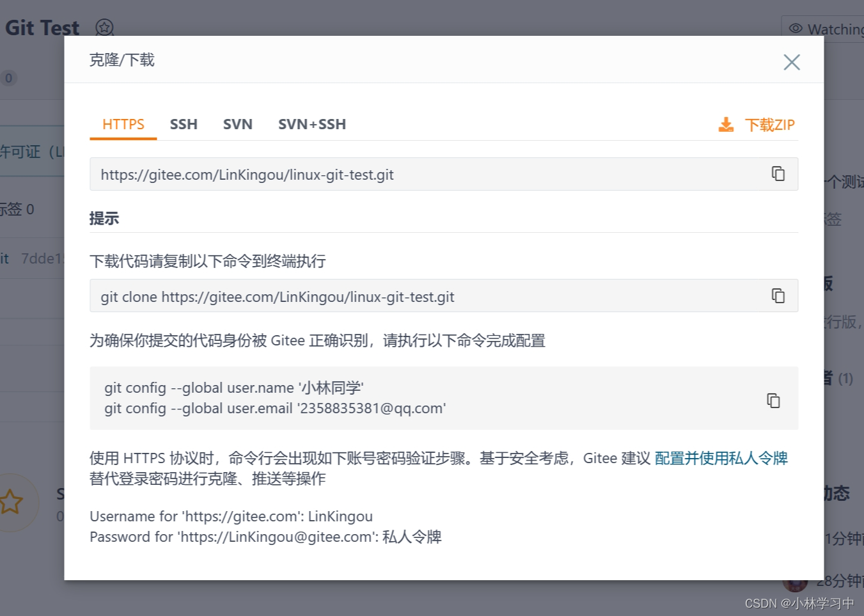Click the Password for gitee.com line
Viewport: 864px width, 616px height.
[265, 537]
